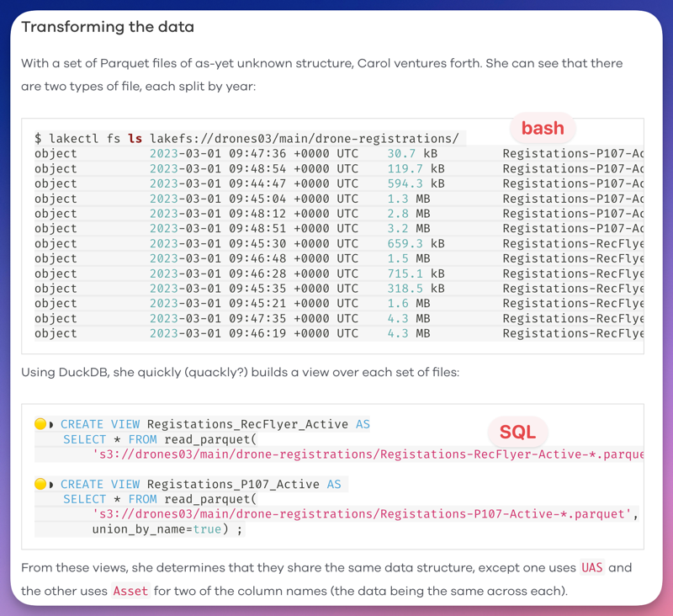Click the yellow DuckDB prompt icon before the RecFlyer view
Screen dimensions: 673x616
(x=40, y=424)
